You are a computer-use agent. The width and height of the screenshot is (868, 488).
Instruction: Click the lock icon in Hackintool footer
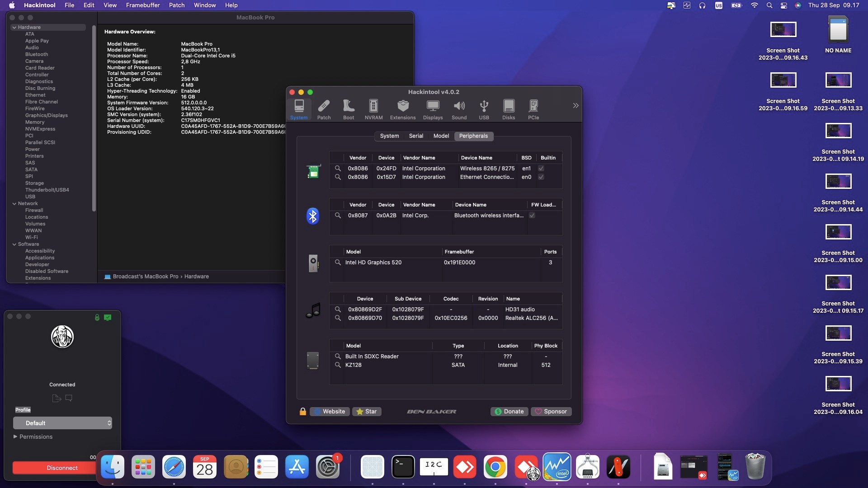click(303, 412)
